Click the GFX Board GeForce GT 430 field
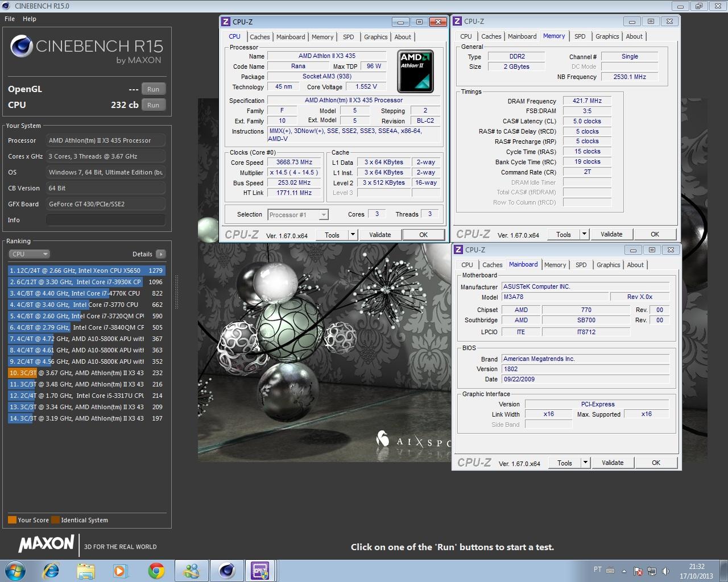The width and height of the screenshot is (728, 582). pyautogui.click(x=106, y=204)
